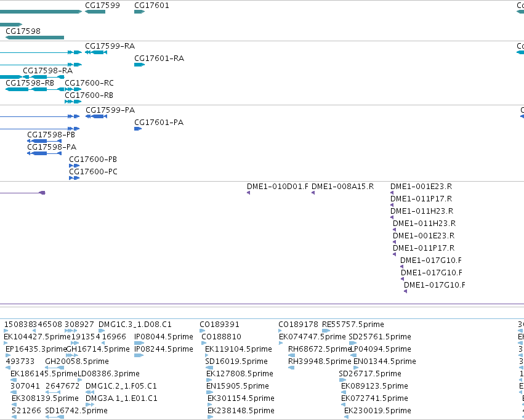Click the DMG1C.2_1.F05.C1 label
Screen dimensions: 524x420
click(x=121, y=386)
